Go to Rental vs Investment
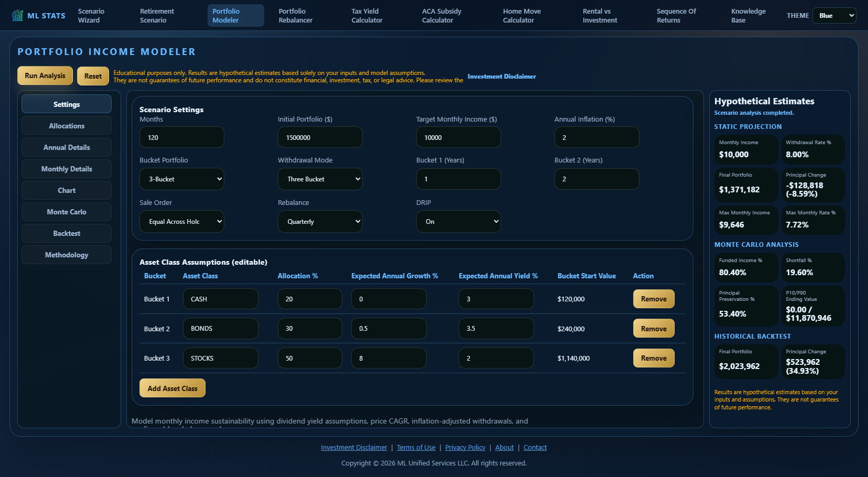 [x=600, y=16]
